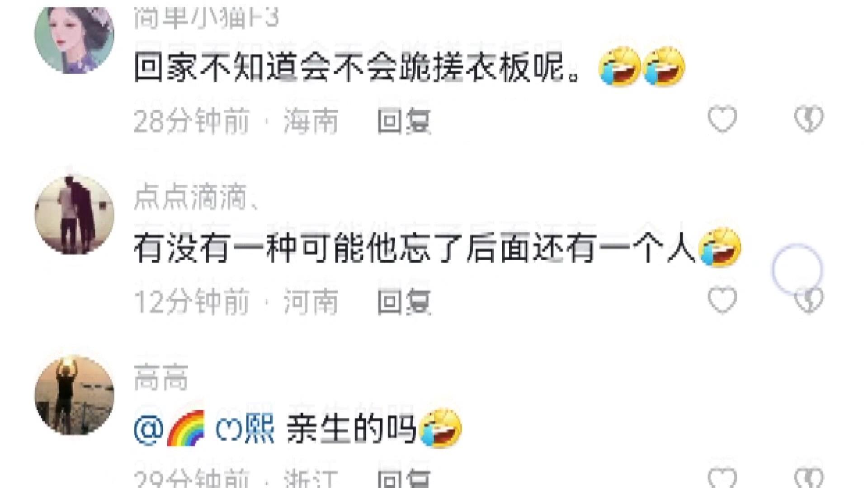The width and height of the screenshot is (868, 488).
Task: Reply to the 浙江 comment by 高高
Action: coord(404,479)
